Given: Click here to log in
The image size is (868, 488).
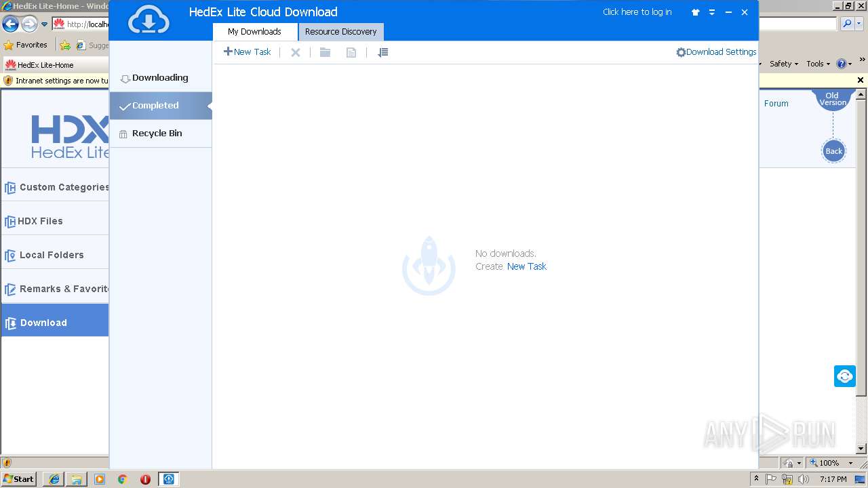Looking at the screenshot, I should point(637,12).
